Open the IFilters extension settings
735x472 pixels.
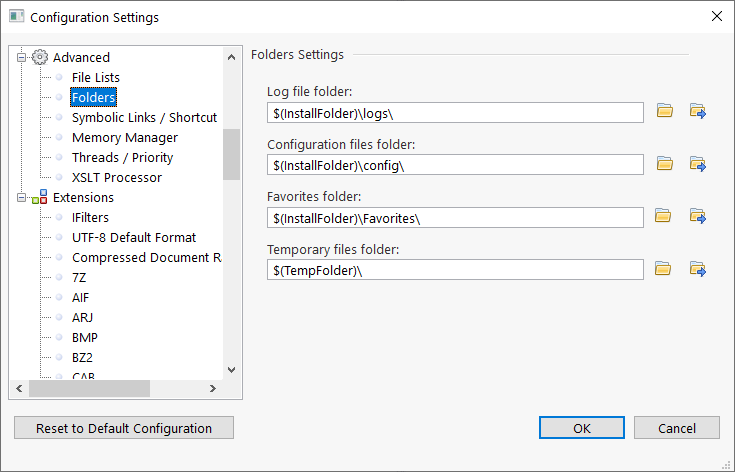point(90,218)
